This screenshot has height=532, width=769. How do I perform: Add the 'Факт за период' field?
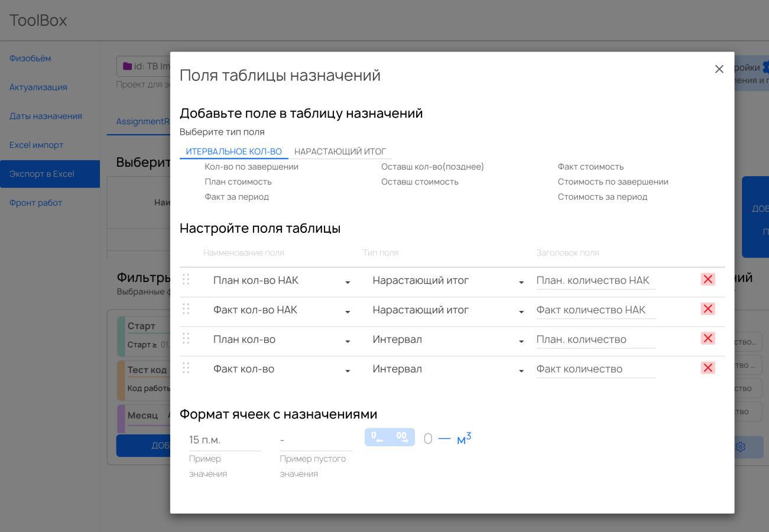(236, 197)
